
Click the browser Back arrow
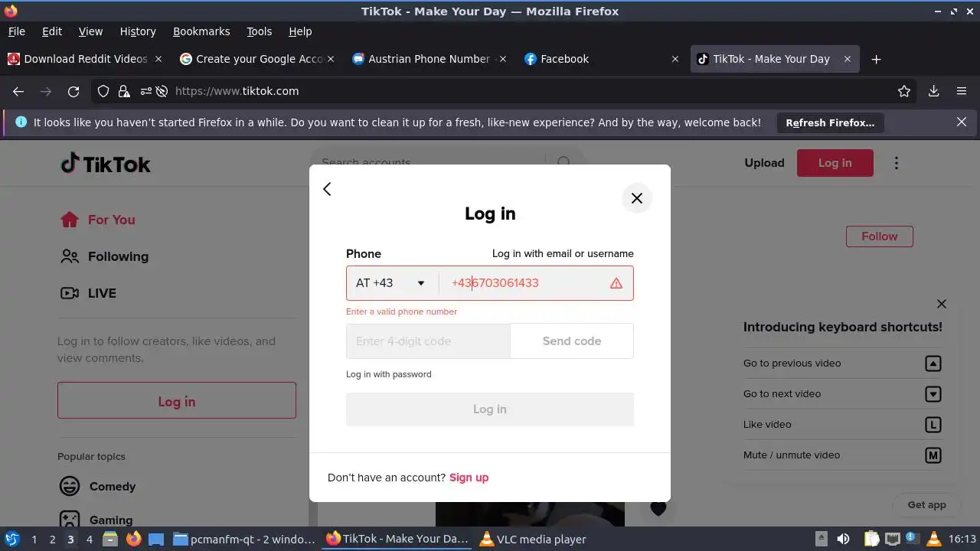(18, 91)
